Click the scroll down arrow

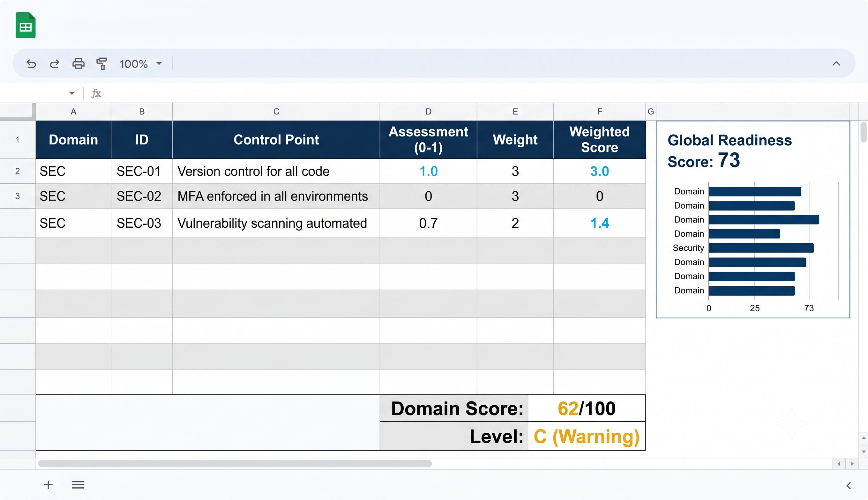(x=863, y=452)
